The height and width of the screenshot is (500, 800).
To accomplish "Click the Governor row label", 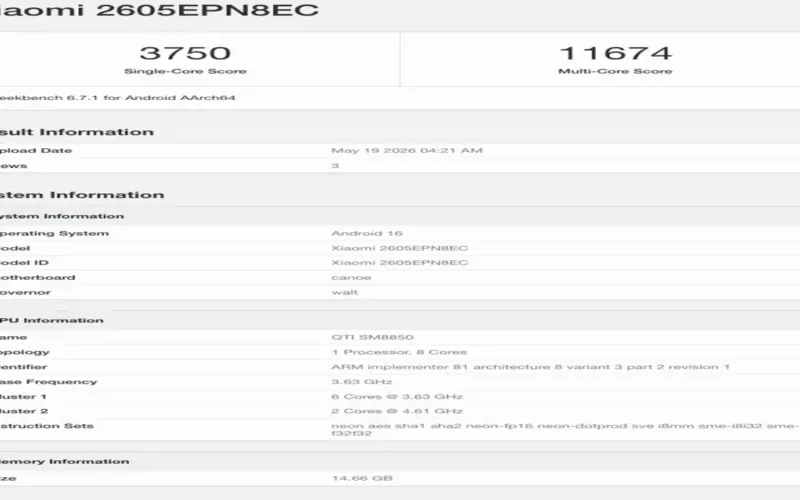I will click(26, 292).
